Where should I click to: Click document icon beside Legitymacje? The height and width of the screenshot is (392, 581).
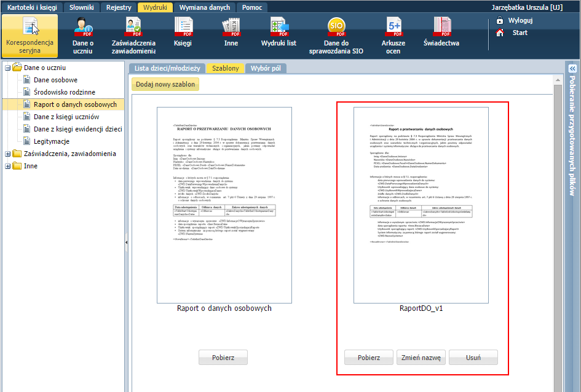click(26, 141)
